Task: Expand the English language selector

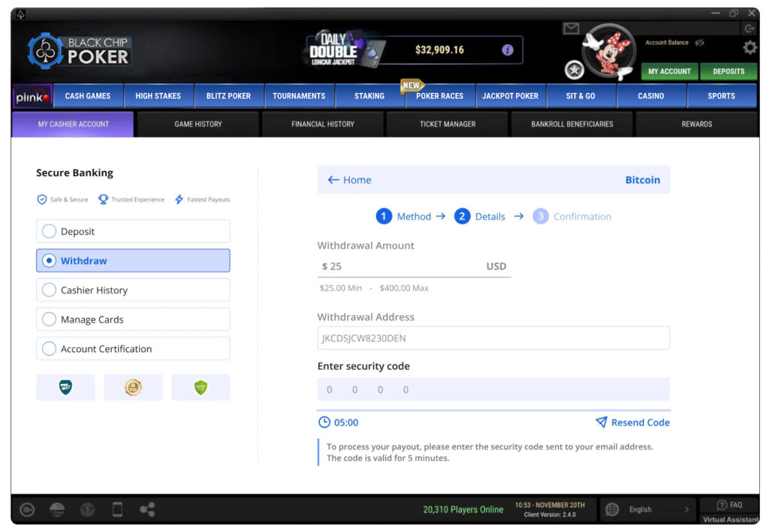Action: [x=648, y=509]
